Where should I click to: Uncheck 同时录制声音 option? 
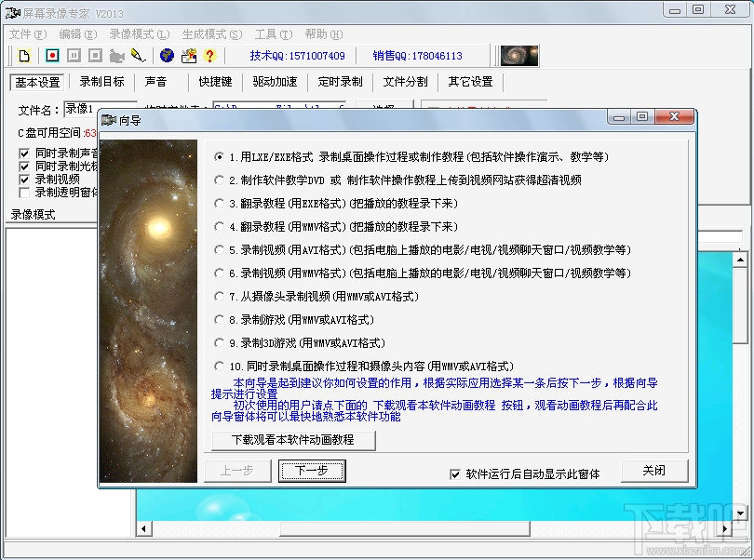coord(23,153)
